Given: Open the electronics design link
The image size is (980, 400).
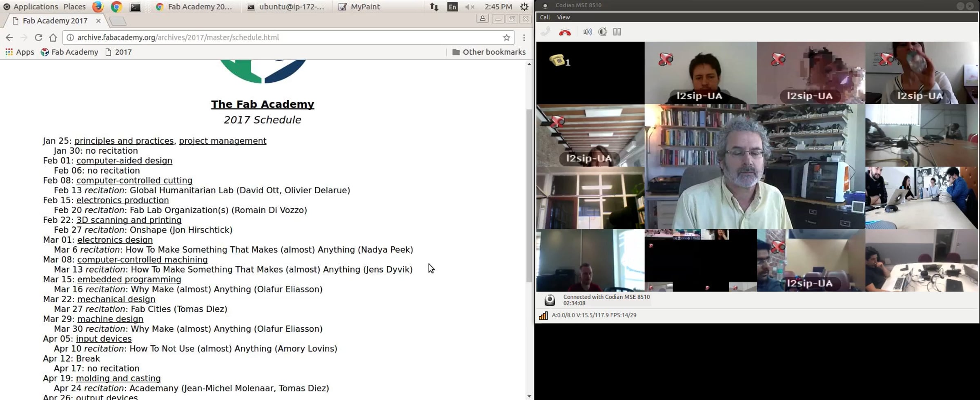Looking at the screenshot, I should point(115,240).
